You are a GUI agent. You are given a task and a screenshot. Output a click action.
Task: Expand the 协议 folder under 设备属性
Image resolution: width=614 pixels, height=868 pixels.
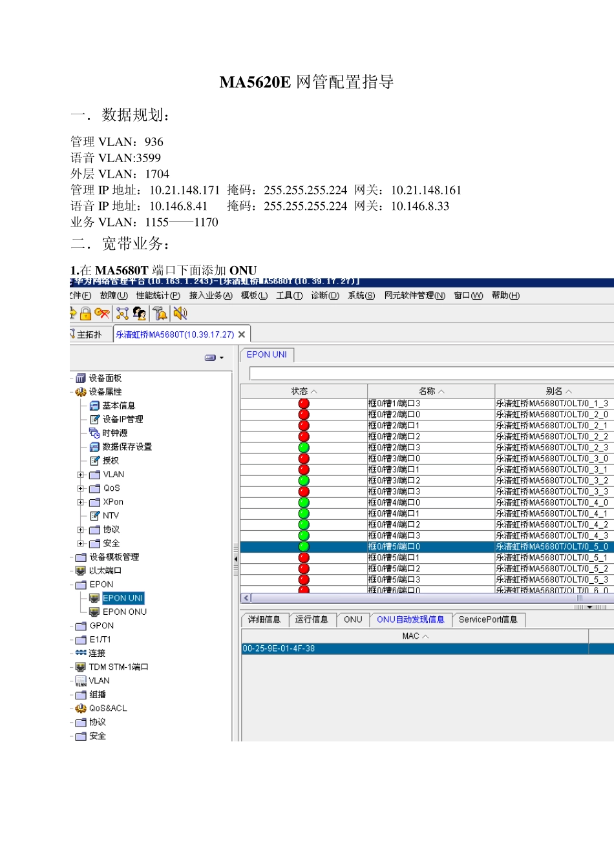tap(81, 530)
